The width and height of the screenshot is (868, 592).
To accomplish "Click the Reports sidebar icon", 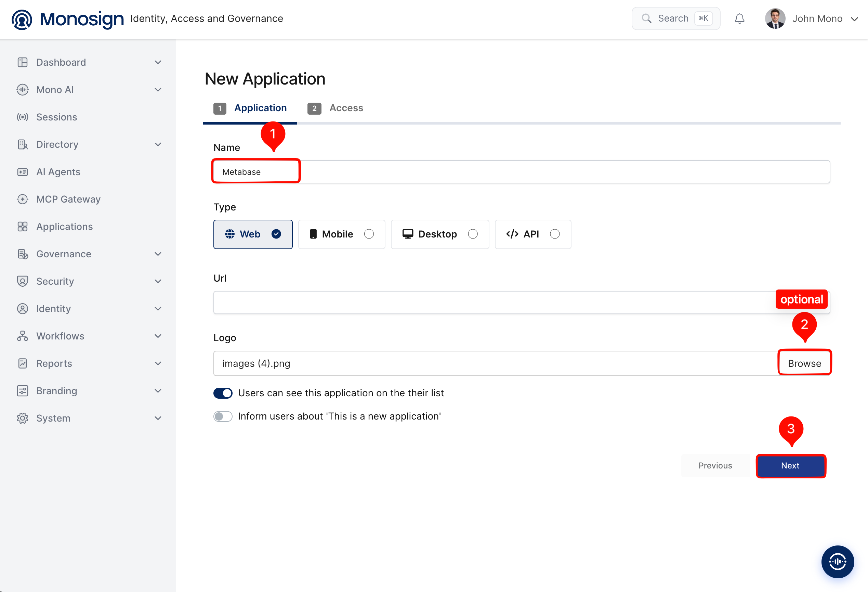I will [x=23, y=363].
